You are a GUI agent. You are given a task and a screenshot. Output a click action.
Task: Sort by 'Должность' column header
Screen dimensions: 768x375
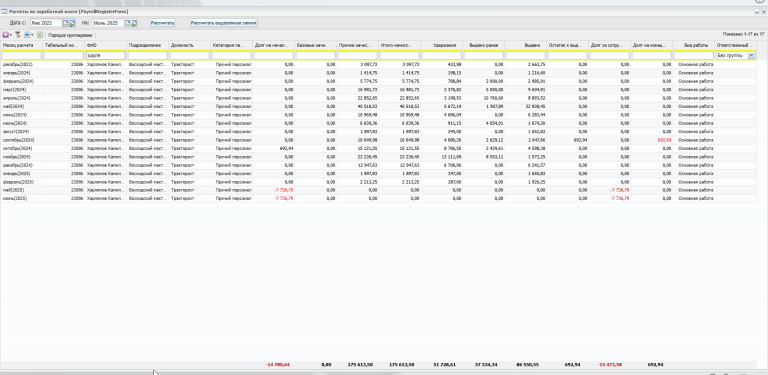point(190,45)
